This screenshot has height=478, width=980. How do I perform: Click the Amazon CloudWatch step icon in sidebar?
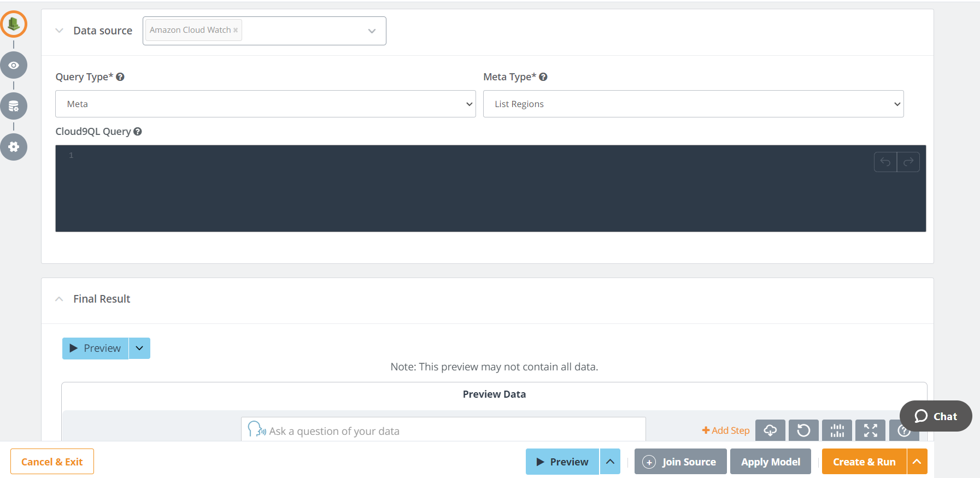pyautogui.click(x=14, y=24)
